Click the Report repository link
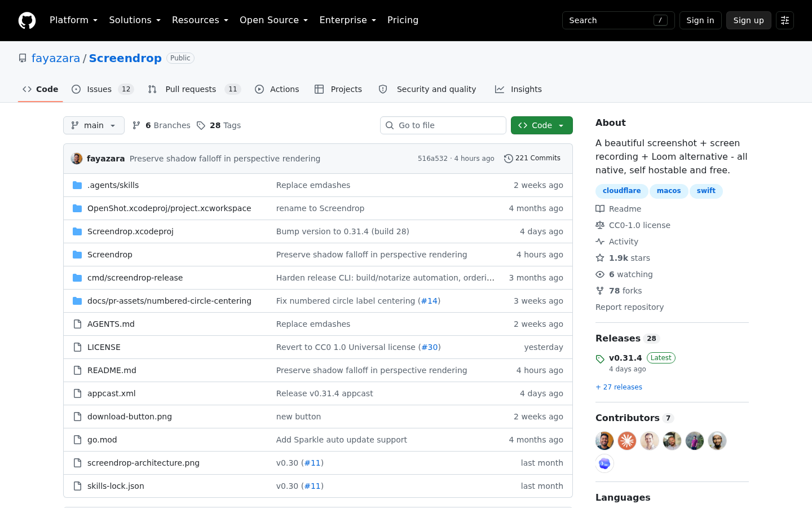The height and width of the screenshot is (508, 812). tap(629, 307)
